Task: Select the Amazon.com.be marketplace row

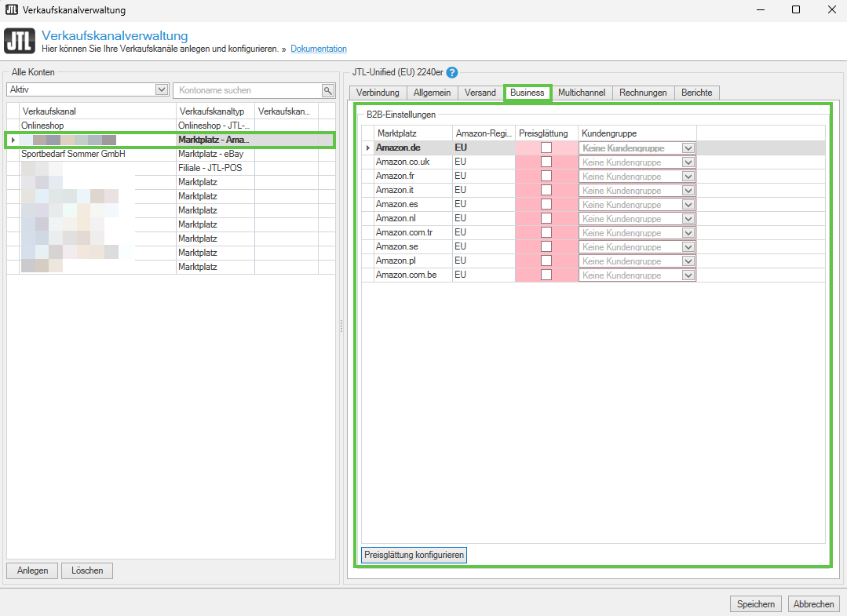Action: (x=593, y=275)
